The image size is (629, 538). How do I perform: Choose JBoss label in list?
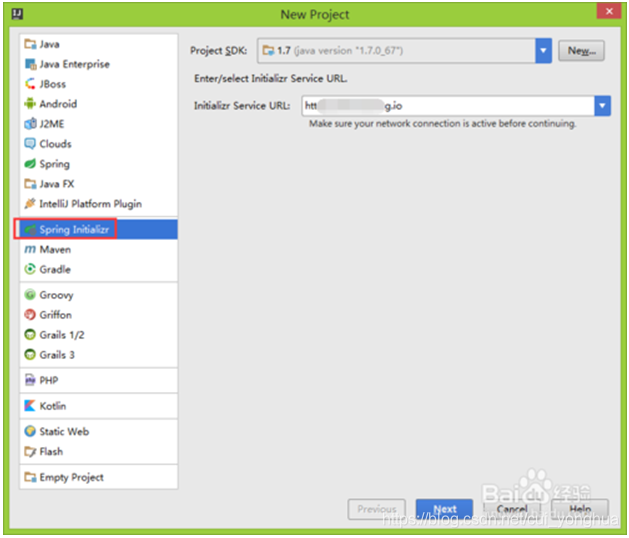click(53, 84)
